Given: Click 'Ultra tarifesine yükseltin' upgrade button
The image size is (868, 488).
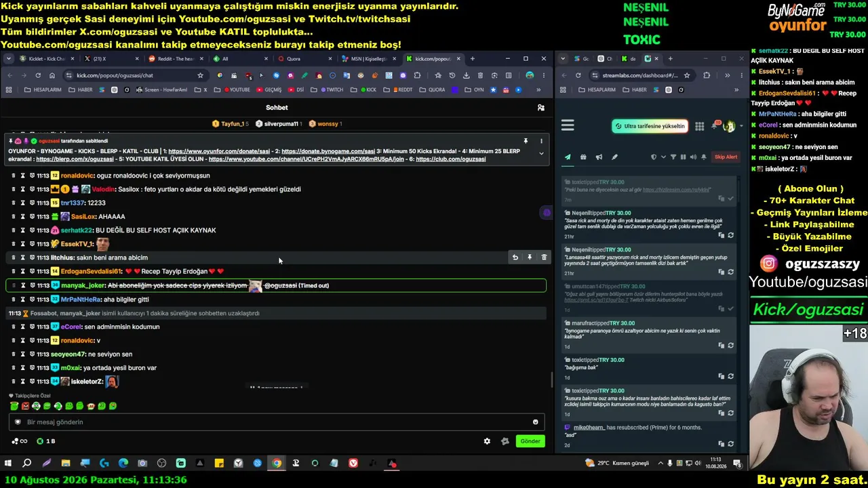Looking at the screenshot, I should coord(650,126).
